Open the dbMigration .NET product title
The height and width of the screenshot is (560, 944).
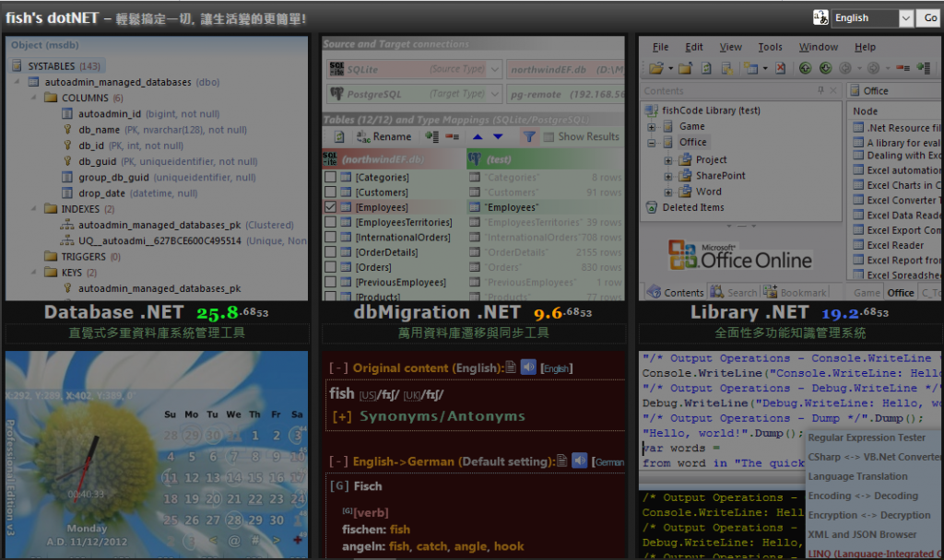tap(437, 312)
